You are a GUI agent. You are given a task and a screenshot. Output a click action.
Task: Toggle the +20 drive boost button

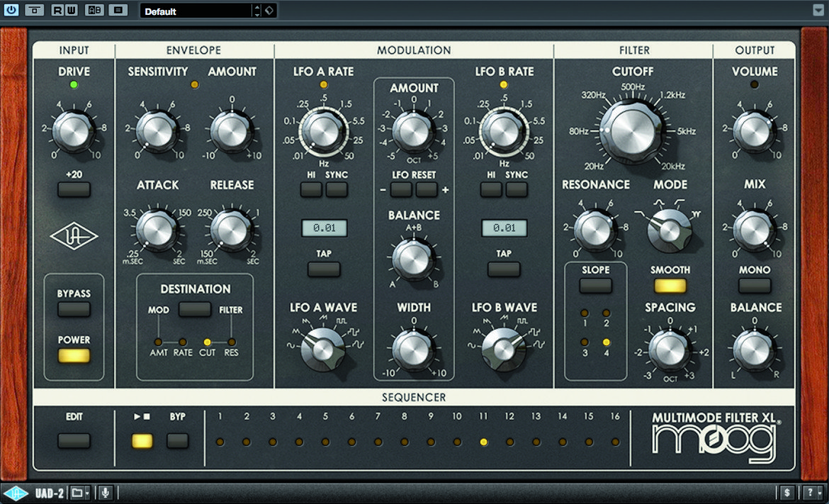pyautogui.click(x=74, y=190)
